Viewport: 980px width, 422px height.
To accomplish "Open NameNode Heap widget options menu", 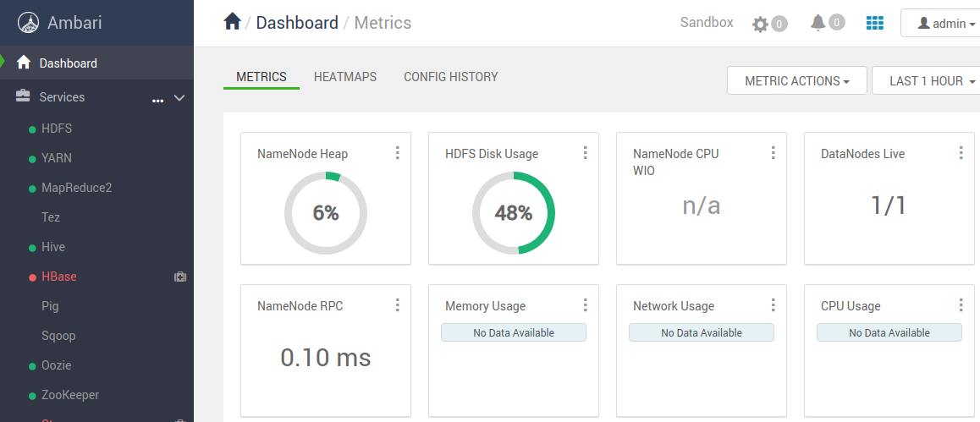I will click(x=398, y=153).
